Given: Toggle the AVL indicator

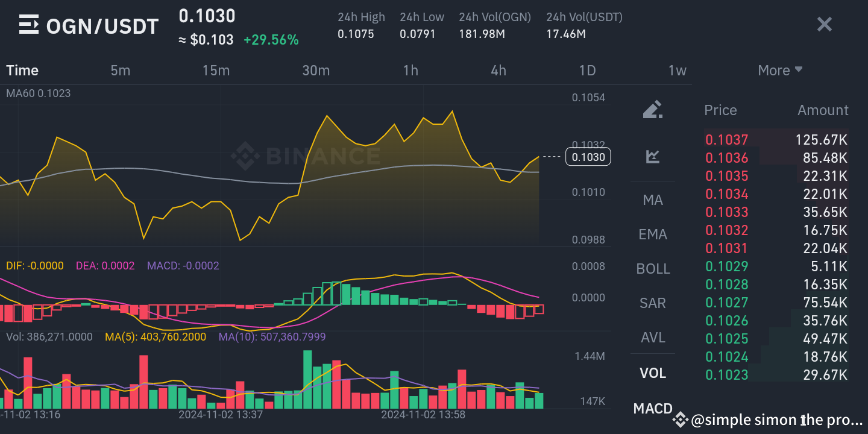Looking at the screenshot, I should tap(653, 338).
